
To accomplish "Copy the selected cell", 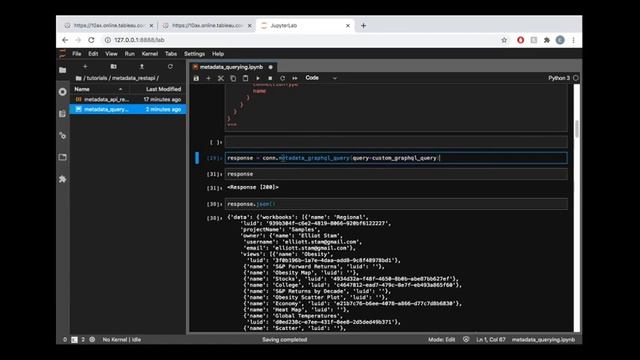I will [x=233, y=78].
